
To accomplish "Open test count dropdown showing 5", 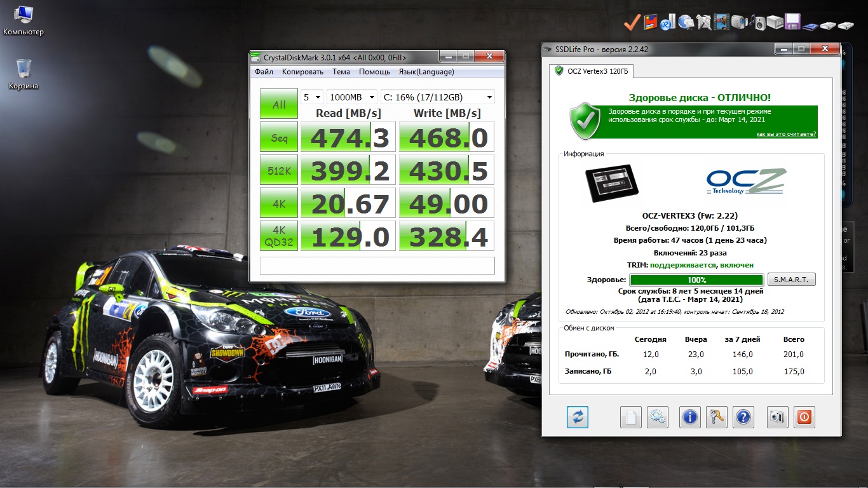I will pos(312,97).
